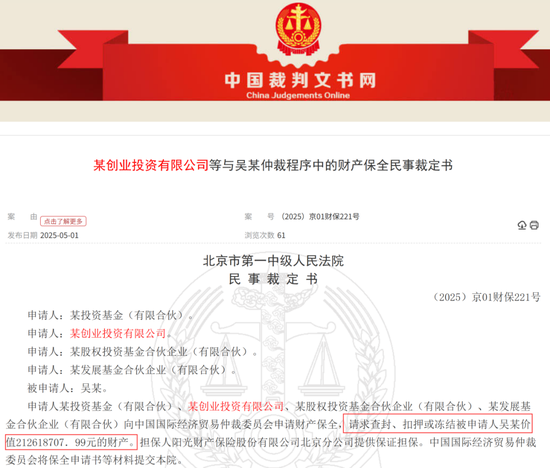This screenshot has width=550, height=468.
Task: Click the amount 212618707.99元的财产 text
Action: pyautogui.click(x=75, y=442)
